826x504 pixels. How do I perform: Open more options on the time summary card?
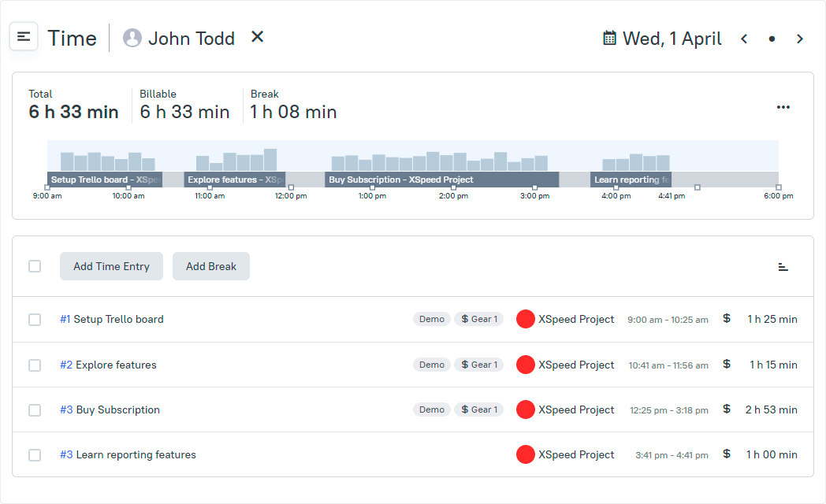783,106
